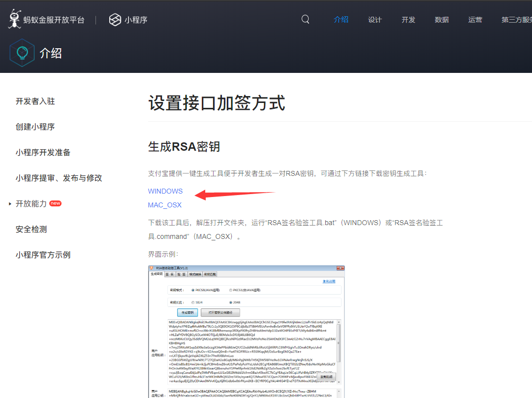This screenshot has height=398, width=532.
Task: Download the WINDOWS key generator link
Action: 165,191
